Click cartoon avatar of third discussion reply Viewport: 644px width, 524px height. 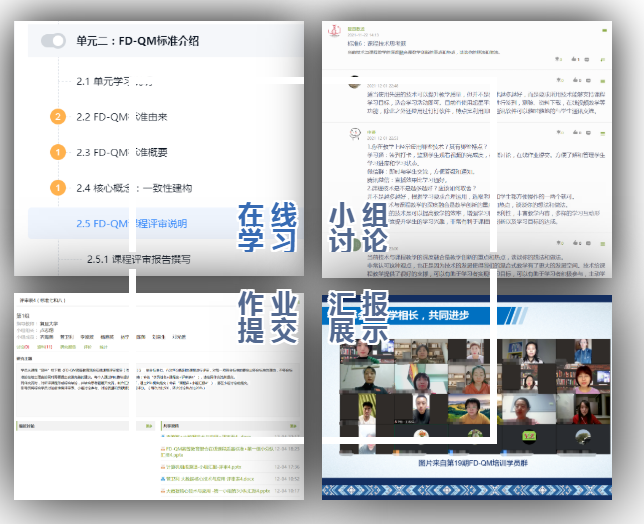tap(355, 133)
